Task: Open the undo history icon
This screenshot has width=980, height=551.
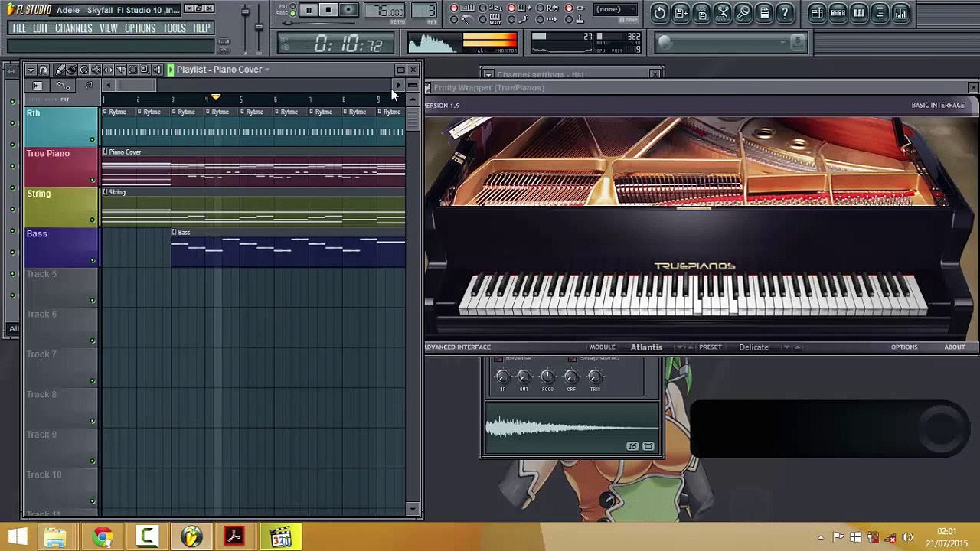Action: (659, 13)
